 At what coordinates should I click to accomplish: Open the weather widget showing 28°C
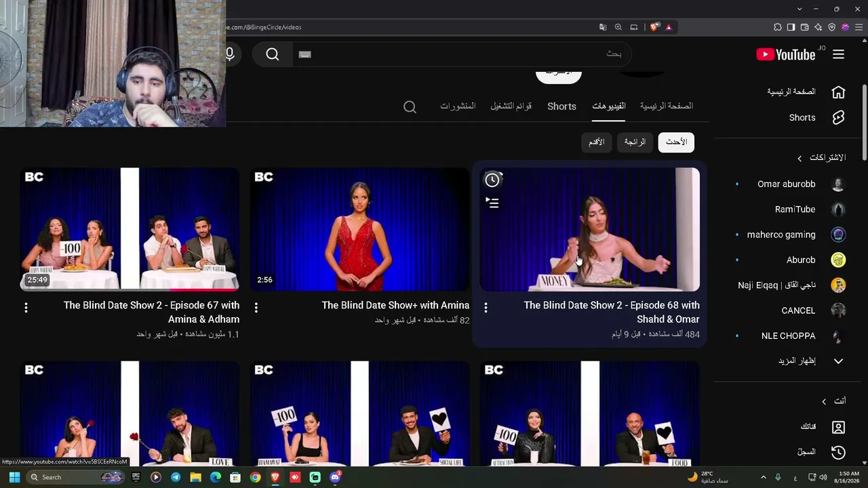click(x=707, y=477)
